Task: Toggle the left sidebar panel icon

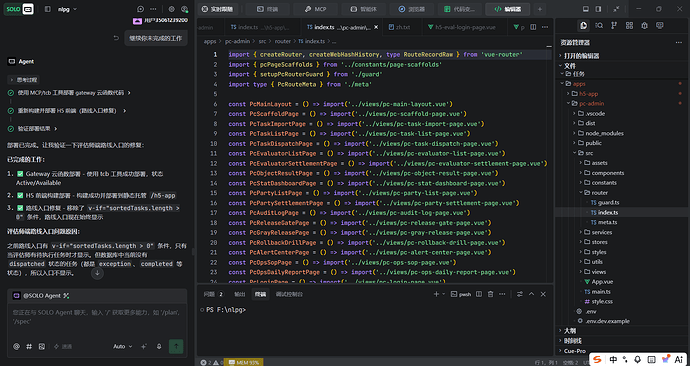Action: 48,9
